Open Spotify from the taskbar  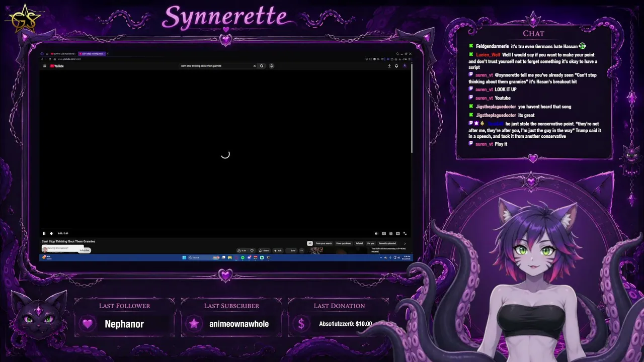pyautogui.click(x=243, y=257)
